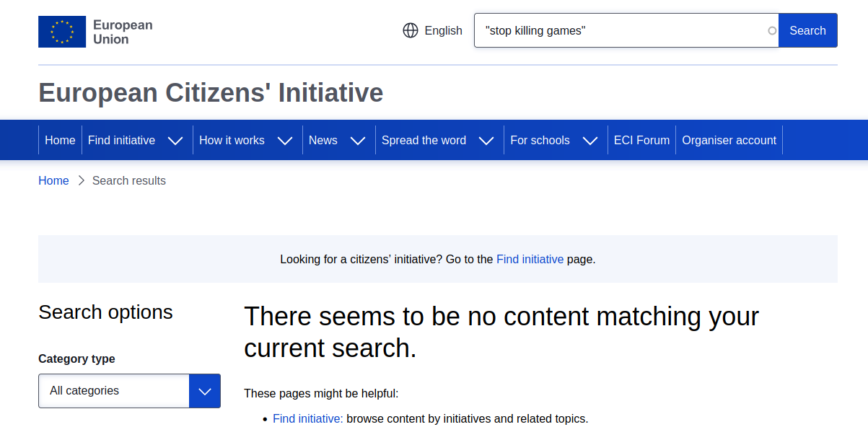Click the breadcrumb arrow after Home
The image size is (868, 427).
point(81,181)
